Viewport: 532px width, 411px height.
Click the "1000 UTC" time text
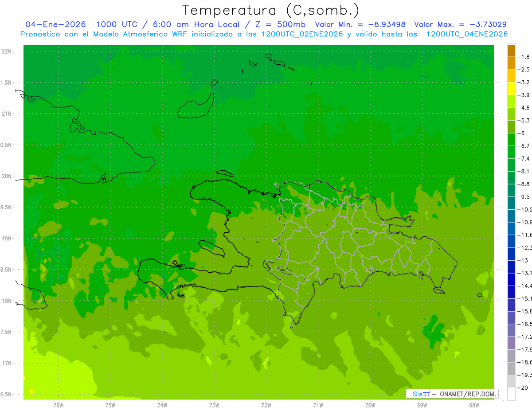click(118, 24)
